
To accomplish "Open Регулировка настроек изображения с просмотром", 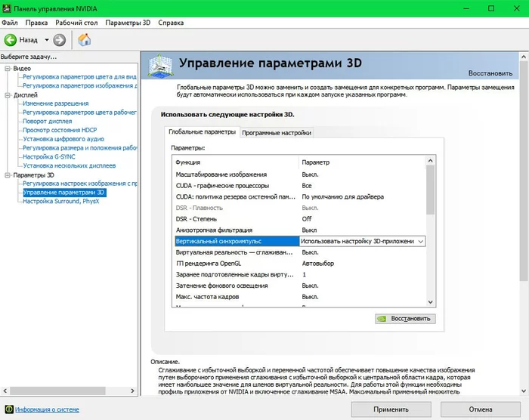I will click(x=79, y=184).
